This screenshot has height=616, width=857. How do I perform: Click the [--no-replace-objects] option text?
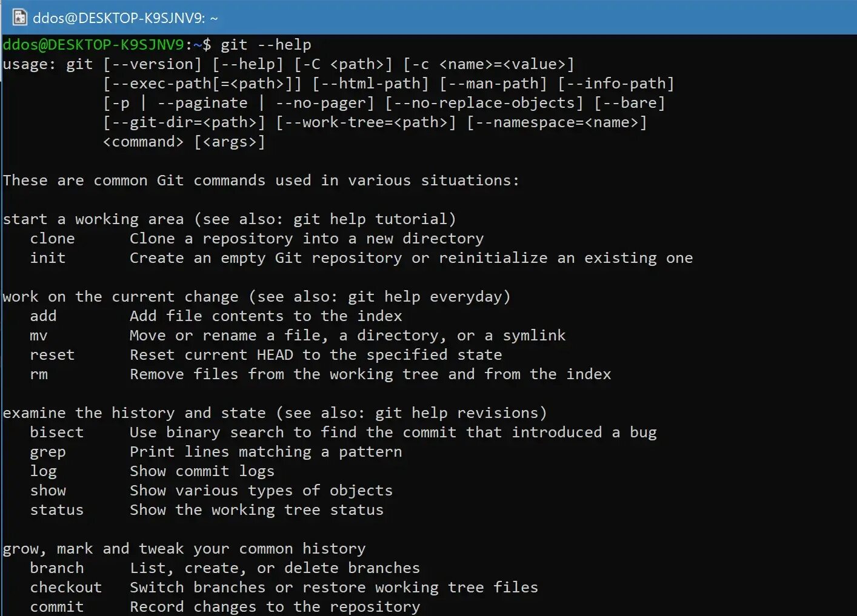point(484,103)
